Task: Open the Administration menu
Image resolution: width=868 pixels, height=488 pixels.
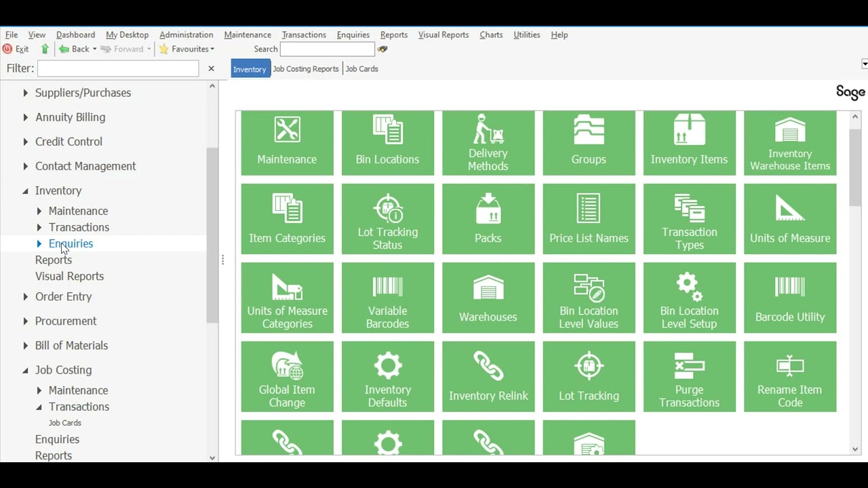Action: click(186, 35)
